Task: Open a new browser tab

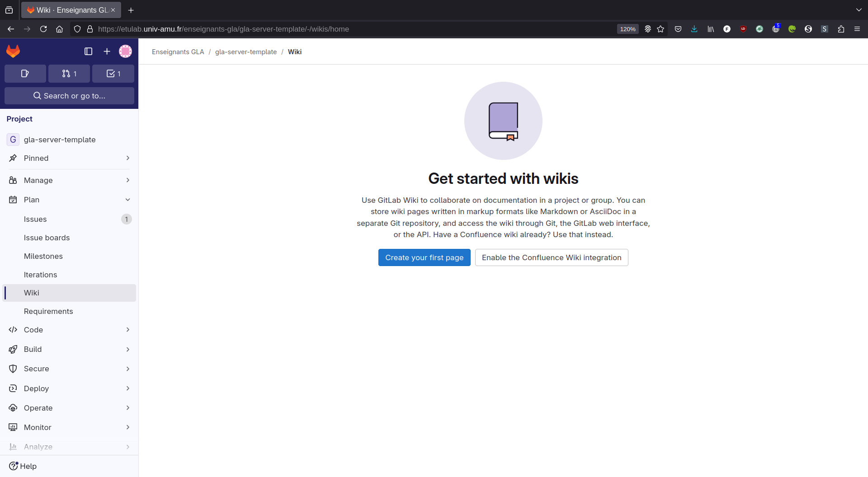Action: [x=131, y=10]
